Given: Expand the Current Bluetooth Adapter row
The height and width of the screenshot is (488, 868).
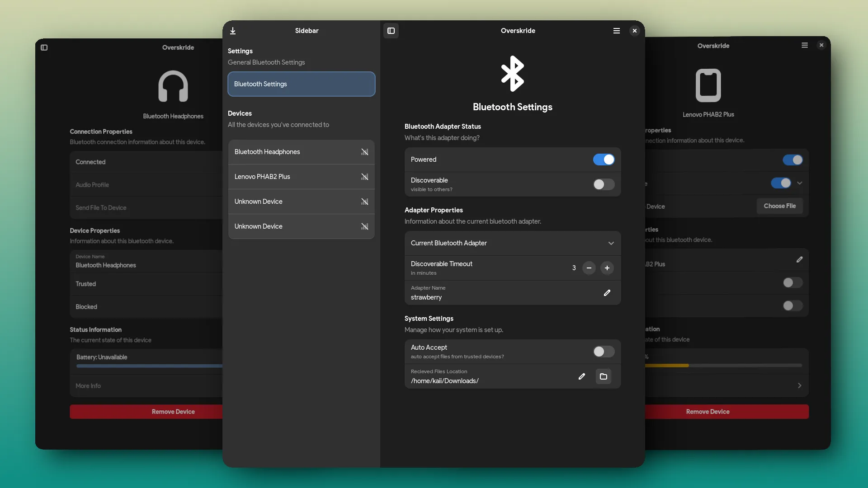Looking at the screenshot, I should click(611, 243).
